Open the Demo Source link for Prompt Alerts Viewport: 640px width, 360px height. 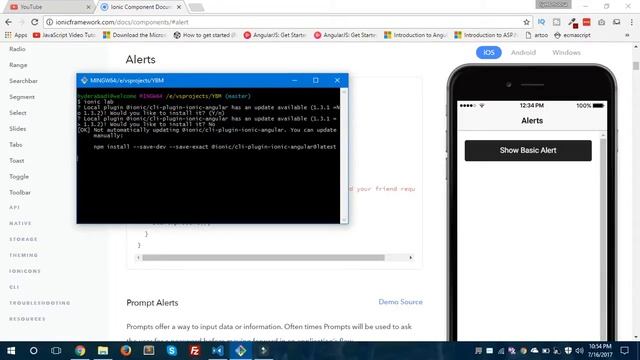(400, 302)
